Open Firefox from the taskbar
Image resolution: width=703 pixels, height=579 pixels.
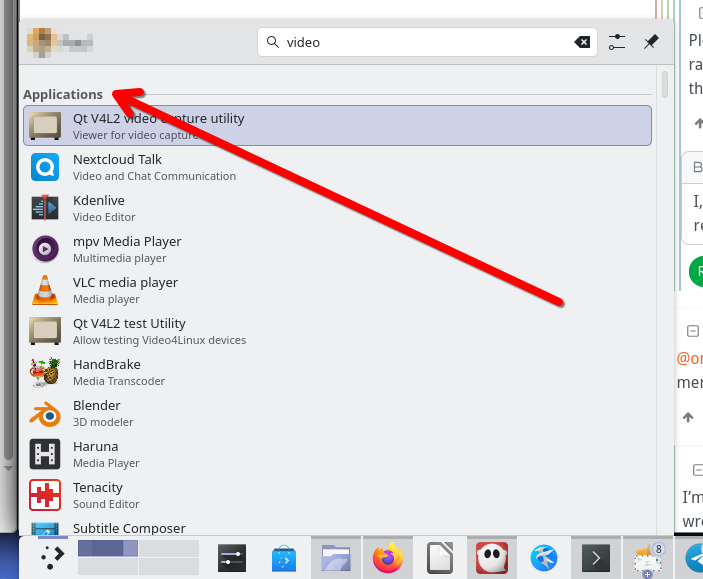pyautogui.click(x=387, y=557)
